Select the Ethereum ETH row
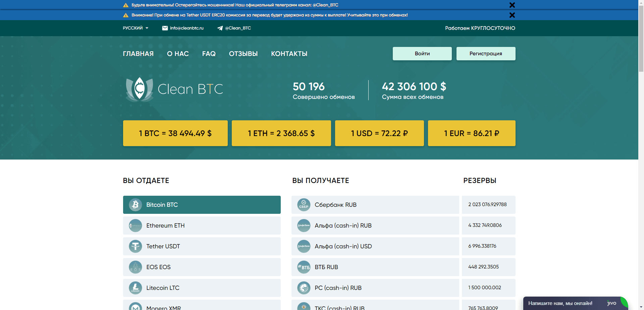This screenshot has height=310, width=644. 201,226
